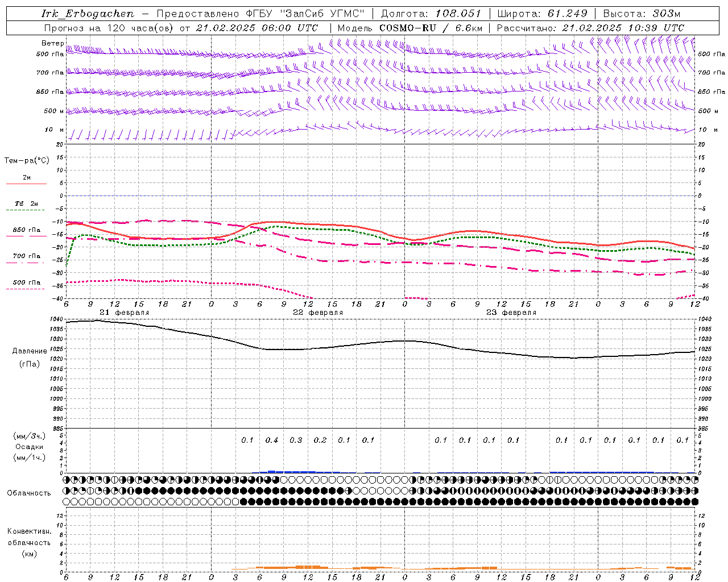Viewport: 728px width, 582px height.
Task: Click the 22 февраля date label
Action: coord(318,313)
